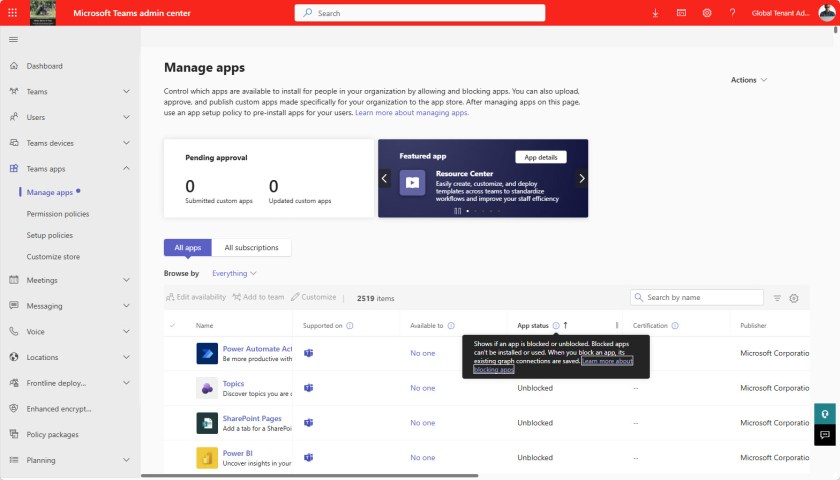Open help question mark icon
840x480 pixels.
coord(732,13)
